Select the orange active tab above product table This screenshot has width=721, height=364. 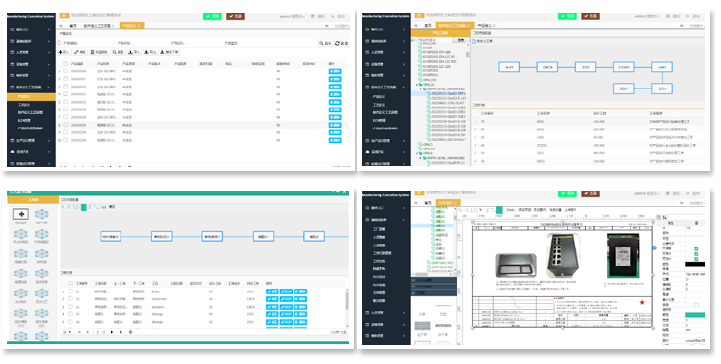pyautogui.click(x=132, y=26)
